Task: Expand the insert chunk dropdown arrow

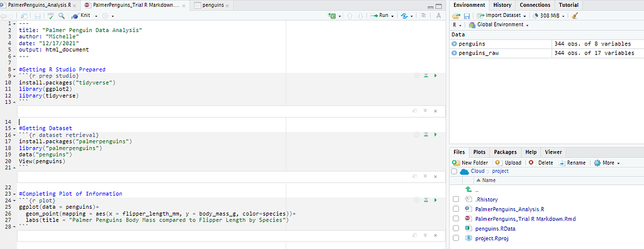Action: [x=339, y=16]
